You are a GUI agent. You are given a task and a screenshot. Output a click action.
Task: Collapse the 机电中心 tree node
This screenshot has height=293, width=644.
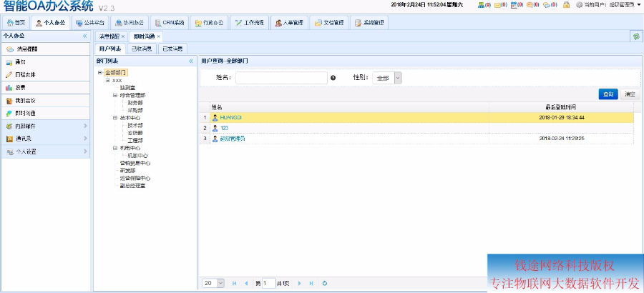[115, 148]
